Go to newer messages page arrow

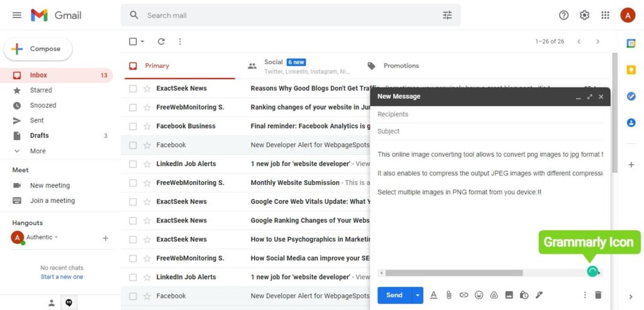(x=579, y=42)
